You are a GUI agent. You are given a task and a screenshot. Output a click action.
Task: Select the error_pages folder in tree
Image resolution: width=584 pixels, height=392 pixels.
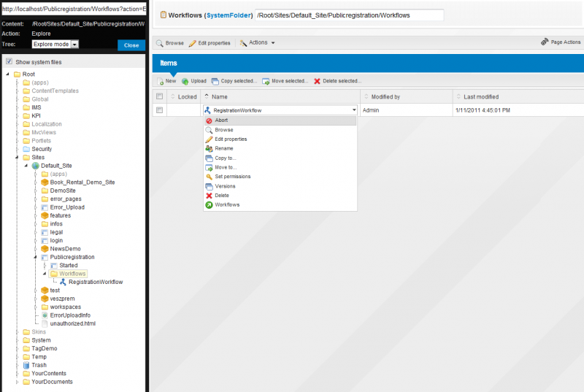[66, 199]
